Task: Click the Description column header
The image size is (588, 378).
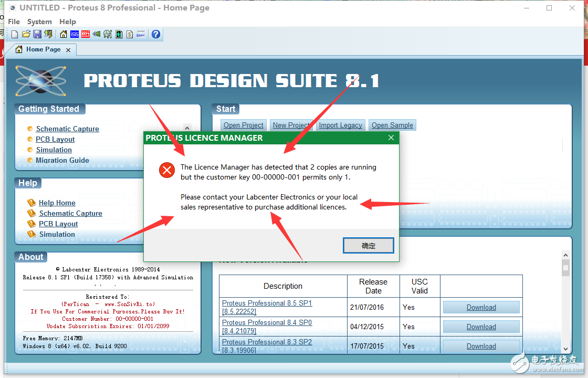Action: tap(283, 286)
